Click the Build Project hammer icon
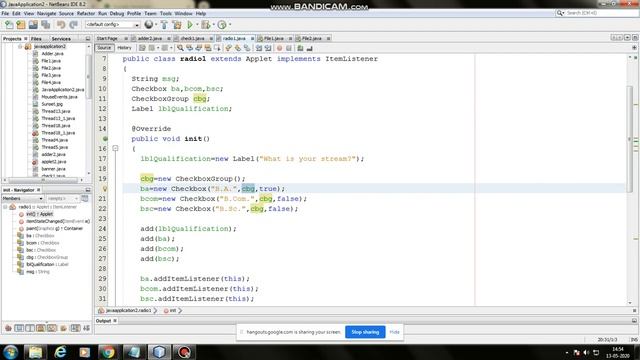This screenshot has width=640, height=360. tap(164, 25)
